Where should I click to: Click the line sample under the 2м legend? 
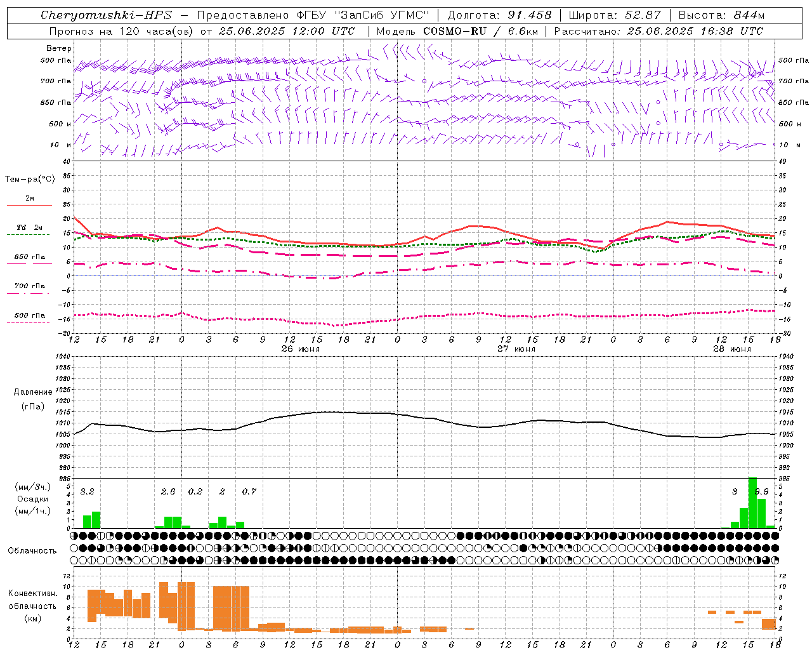pos(29,205)
